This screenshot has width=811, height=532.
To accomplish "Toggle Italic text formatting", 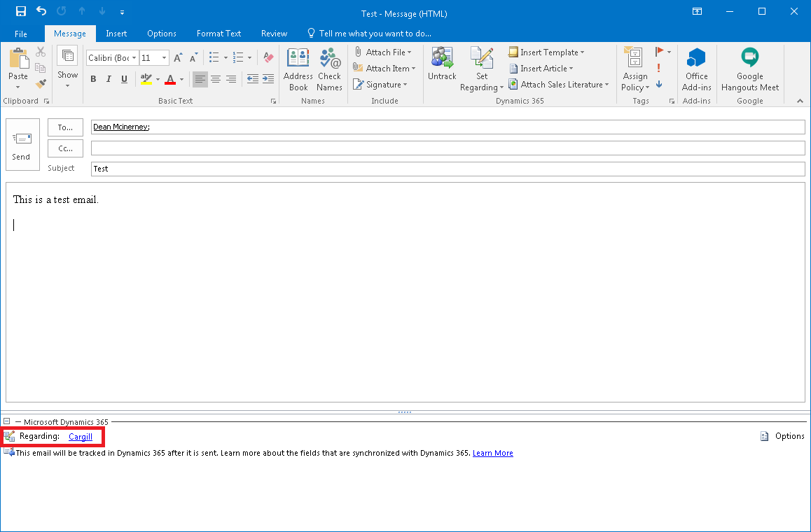I will click(x=109, y=79).
